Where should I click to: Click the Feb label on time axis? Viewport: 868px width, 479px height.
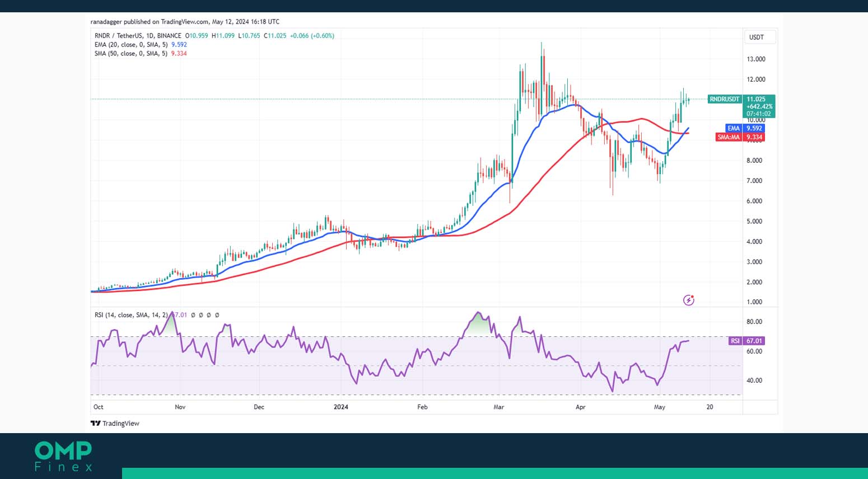click(422, 407)
